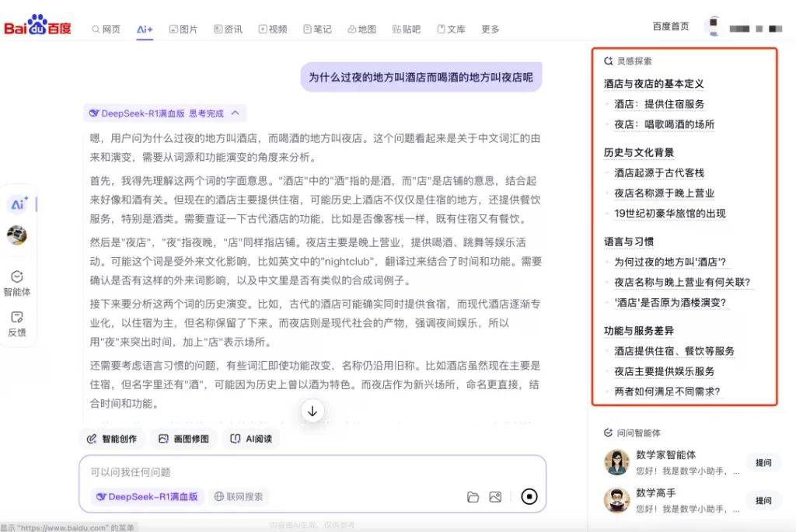Toggle 联网搜索 web search
Screen dimensions: 796x532
pos(239,496)
